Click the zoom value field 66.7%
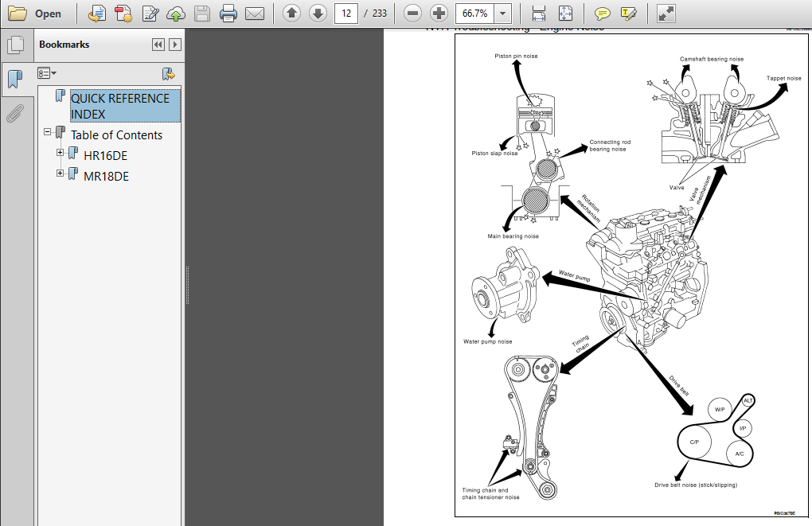 coord(475,14)
